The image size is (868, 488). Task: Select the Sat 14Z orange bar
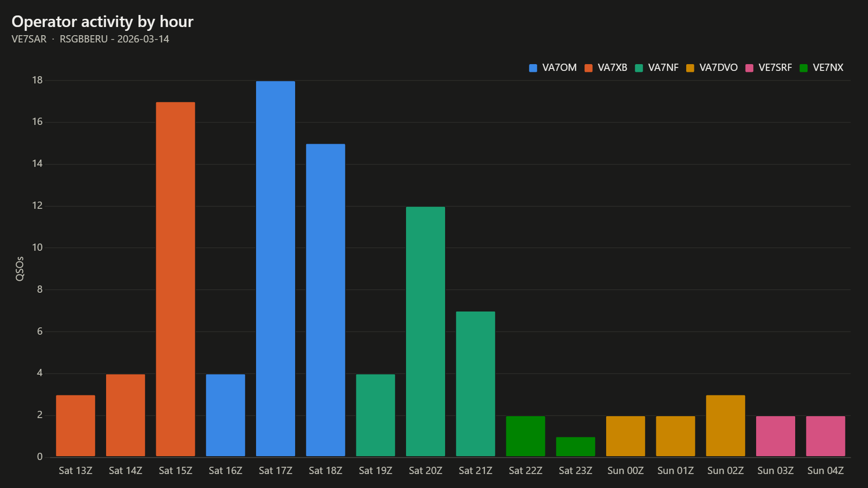[125, 415]
